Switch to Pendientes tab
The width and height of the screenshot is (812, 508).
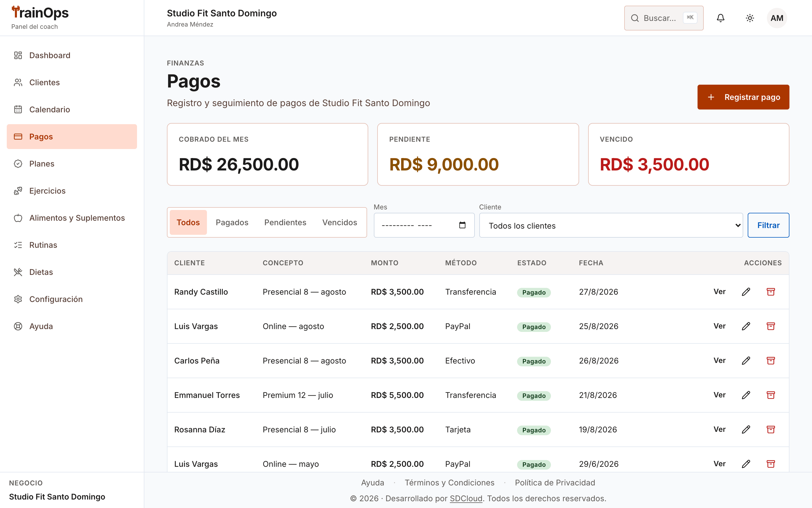coord(285,222)
